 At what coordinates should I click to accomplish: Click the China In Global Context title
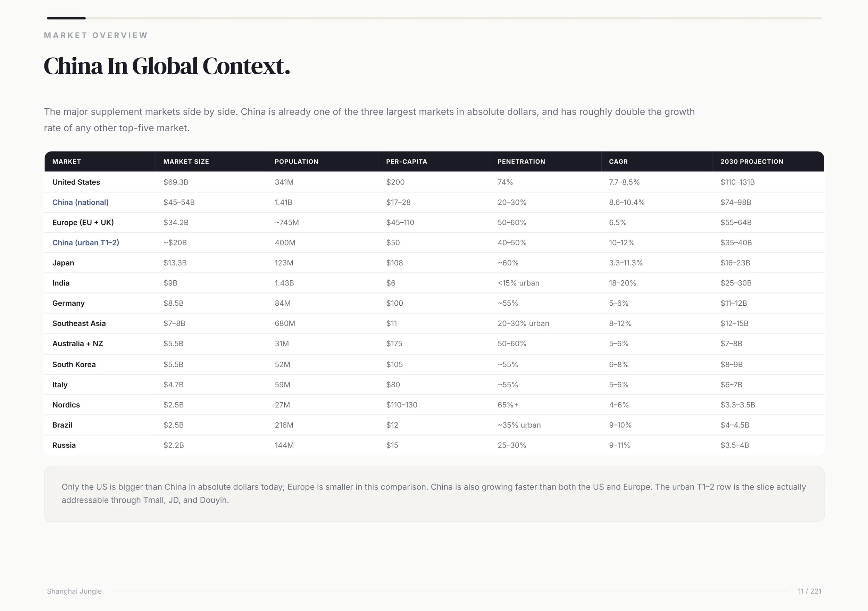pos(167,66)
